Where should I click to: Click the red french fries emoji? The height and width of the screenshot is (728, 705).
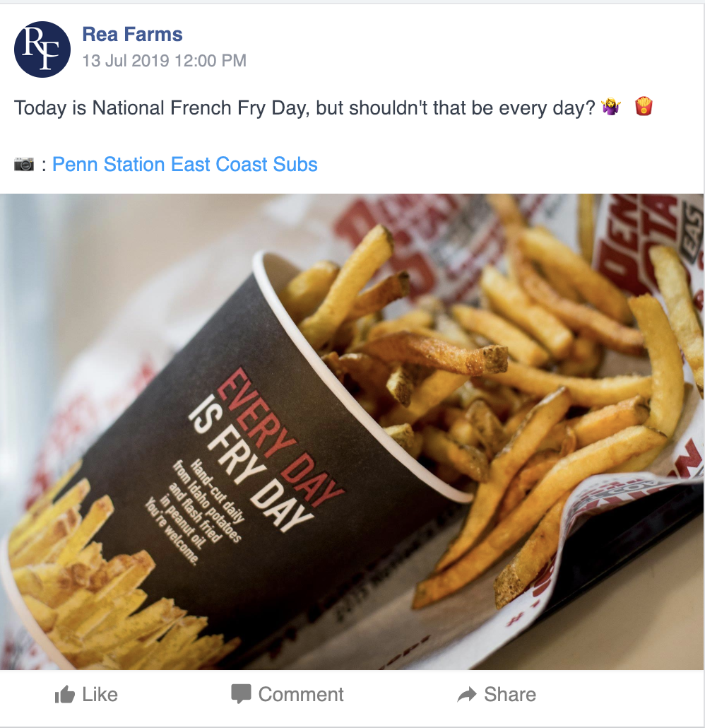point(644,106)
